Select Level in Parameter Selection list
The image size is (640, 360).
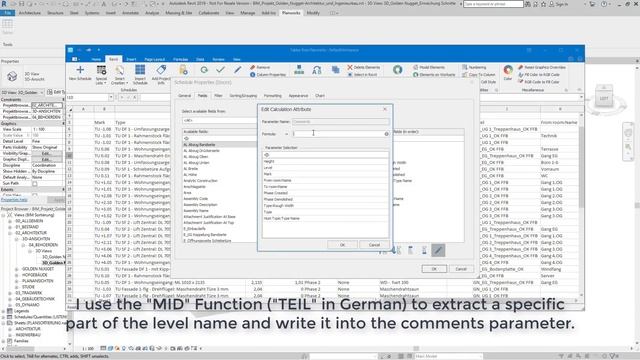325,168
